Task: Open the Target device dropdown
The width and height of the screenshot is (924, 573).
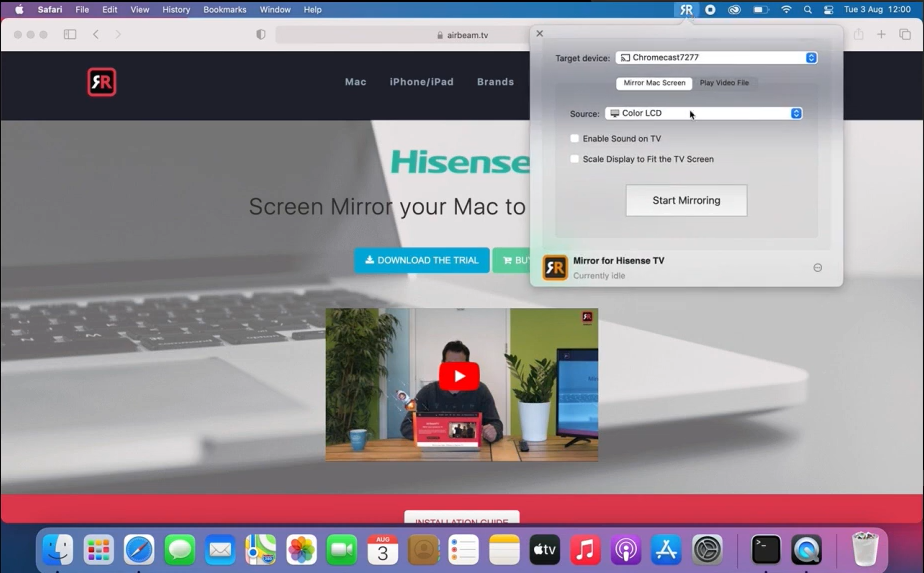Action: point(717,58)
